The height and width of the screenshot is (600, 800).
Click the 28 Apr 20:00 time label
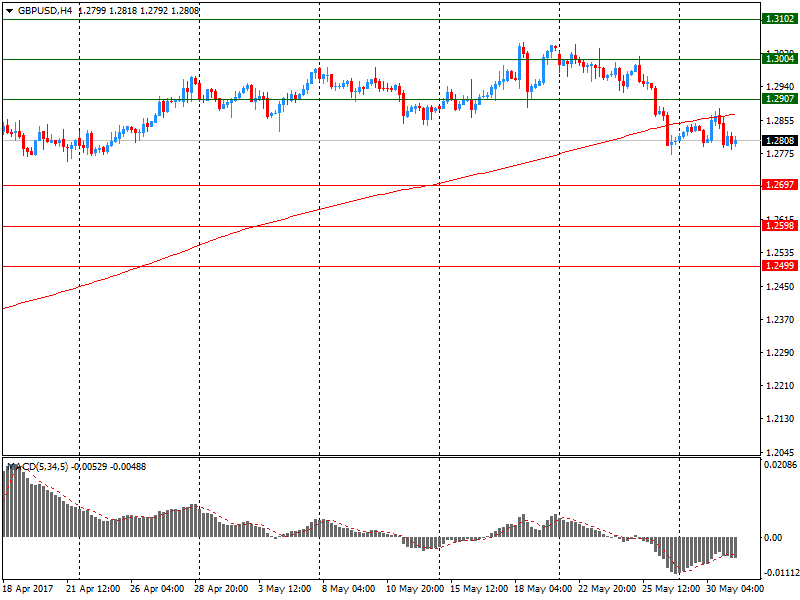click(221, 589)
